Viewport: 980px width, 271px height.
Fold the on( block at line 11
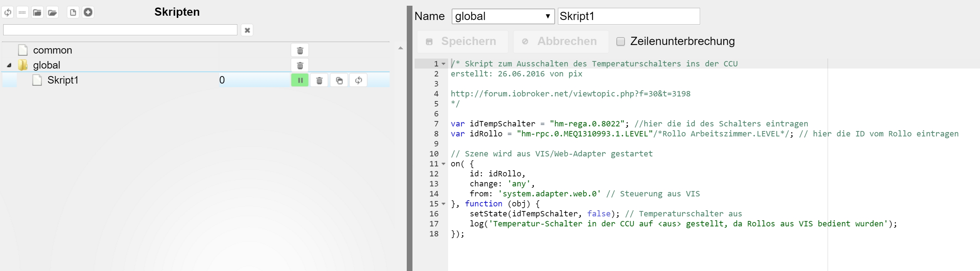(443, 164)
